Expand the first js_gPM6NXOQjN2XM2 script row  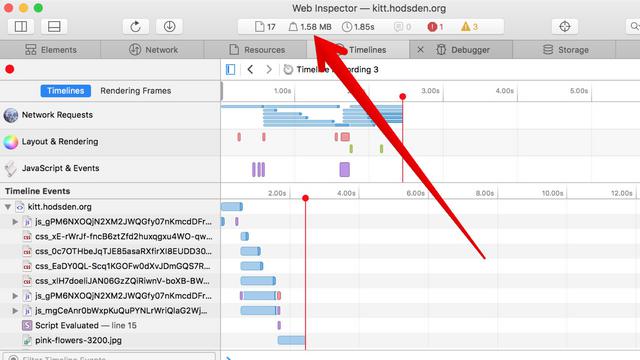coord(15,222)
